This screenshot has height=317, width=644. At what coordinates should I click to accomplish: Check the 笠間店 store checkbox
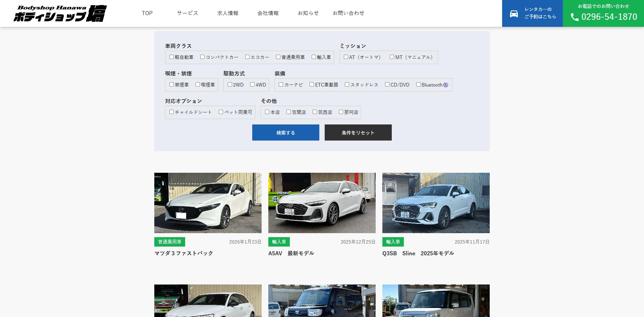click(x=288, y=112)
